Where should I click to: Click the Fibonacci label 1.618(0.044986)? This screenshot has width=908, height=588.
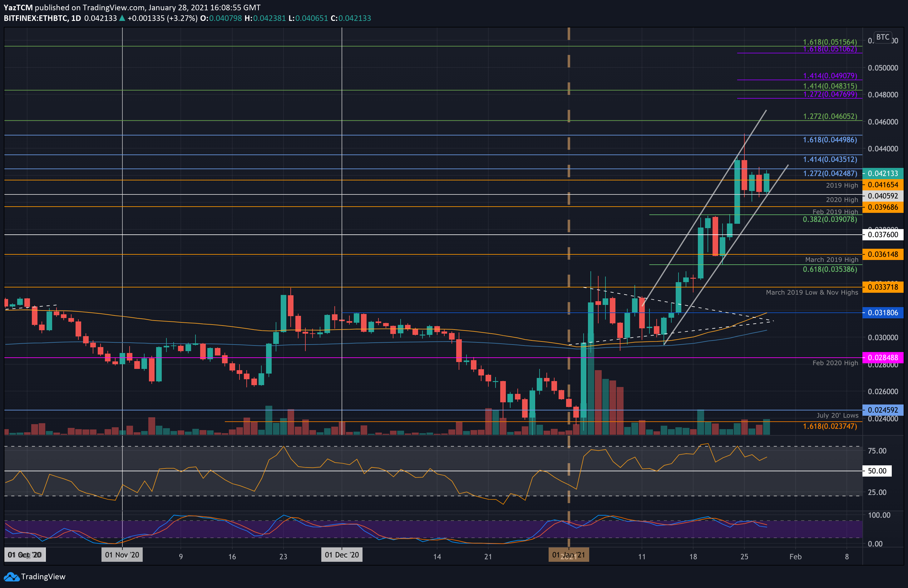(830, 140)
